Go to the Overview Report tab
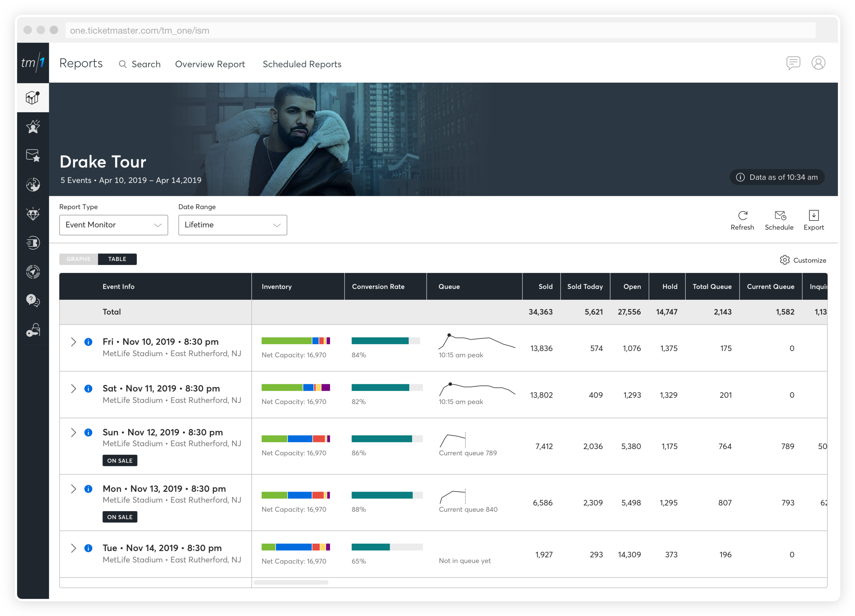855x616 pixels. click(210, 64)
